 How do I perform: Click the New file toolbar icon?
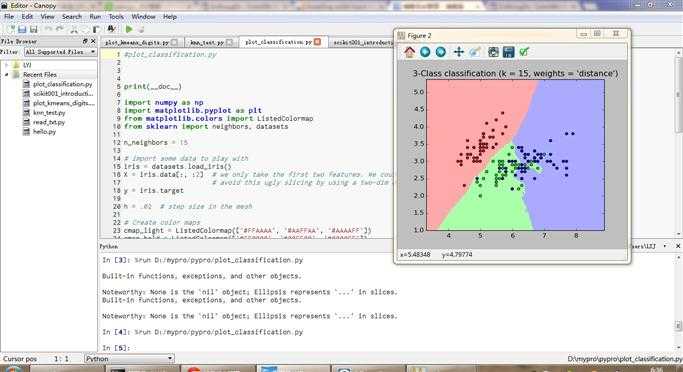click(10, 29)
